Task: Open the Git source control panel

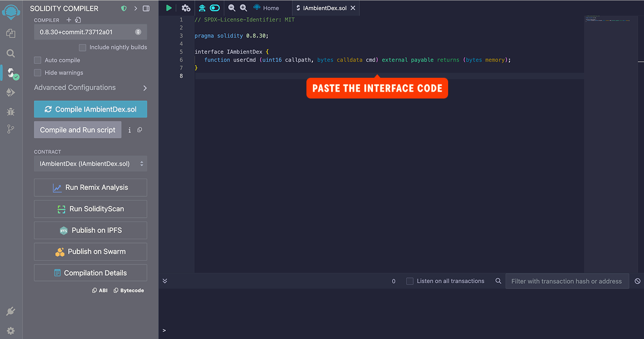Action: pos(11,129)
